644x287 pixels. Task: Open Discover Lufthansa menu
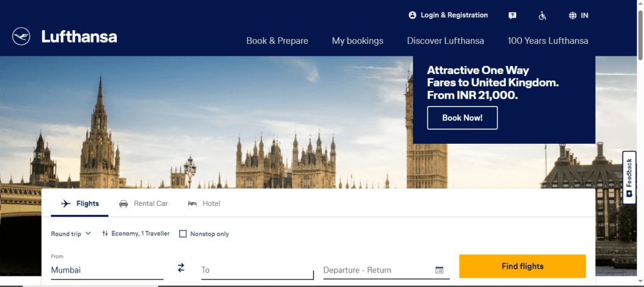pos(445,41)
